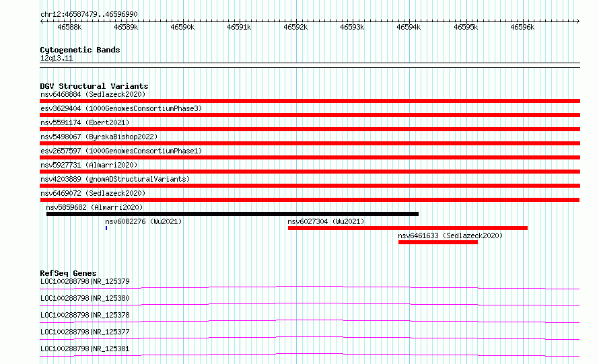Image resolution: width=599 pixels, height=364 pixels.
Task: Select the small blue marker under nsv6082276
Action: [x=106, y=228]
